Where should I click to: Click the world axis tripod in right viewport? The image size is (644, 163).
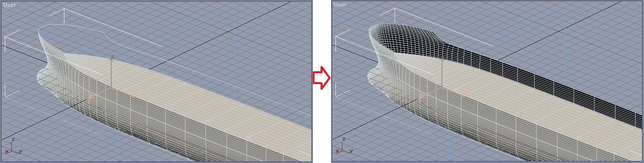click(x=344, y=147)
